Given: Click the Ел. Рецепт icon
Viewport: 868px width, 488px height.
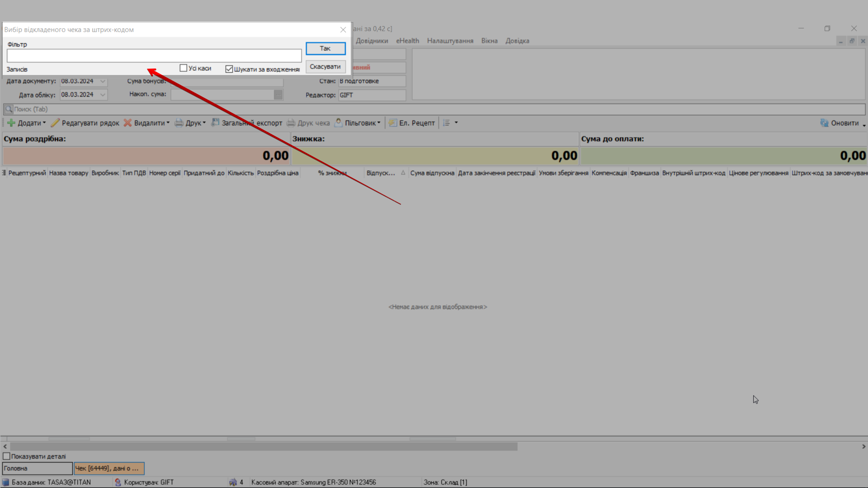Looking at the screenshot, I should coord(393,123).
